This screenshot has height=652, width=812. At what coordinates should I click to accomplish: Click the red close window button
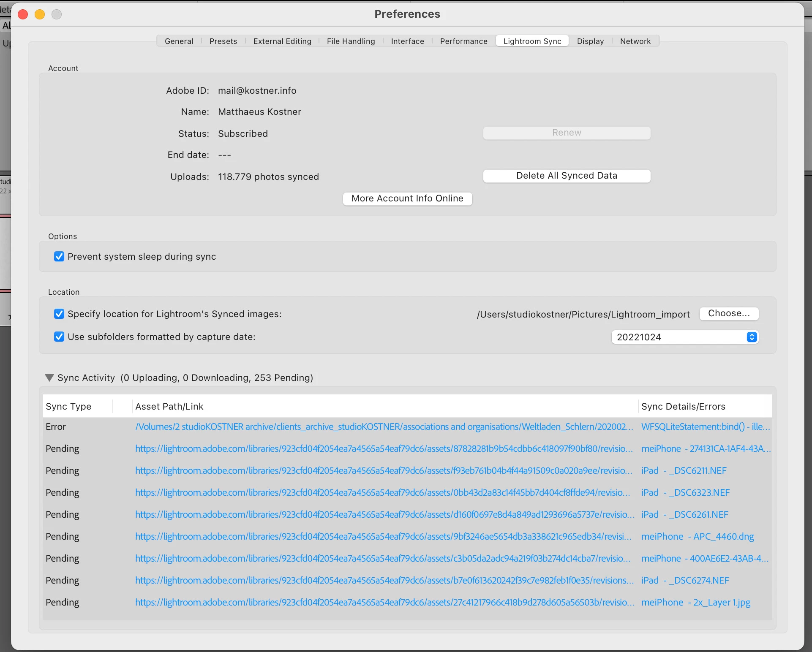(x=23, y=15)
